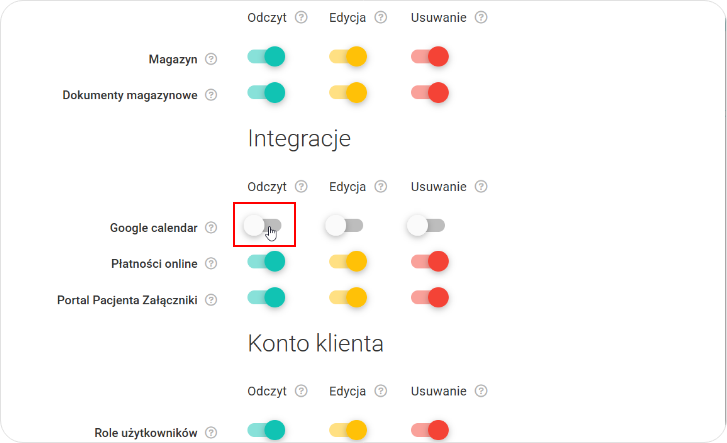Toggle Odczyt for Portal Pacjenta Załączniki

(266, 297)
